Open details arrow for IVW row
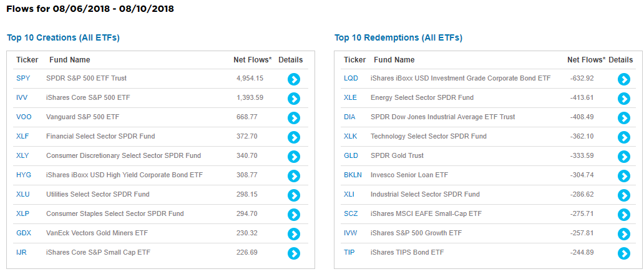The width and height of the screenshot is (644, 274). point(624,233)
